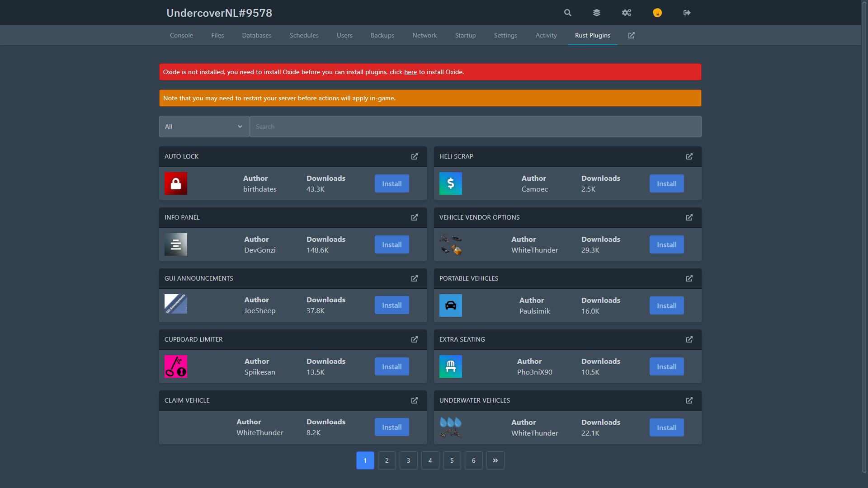Open Heli Scrap external link icon
The image size is (868, 488).
click(x=689, y=156)
